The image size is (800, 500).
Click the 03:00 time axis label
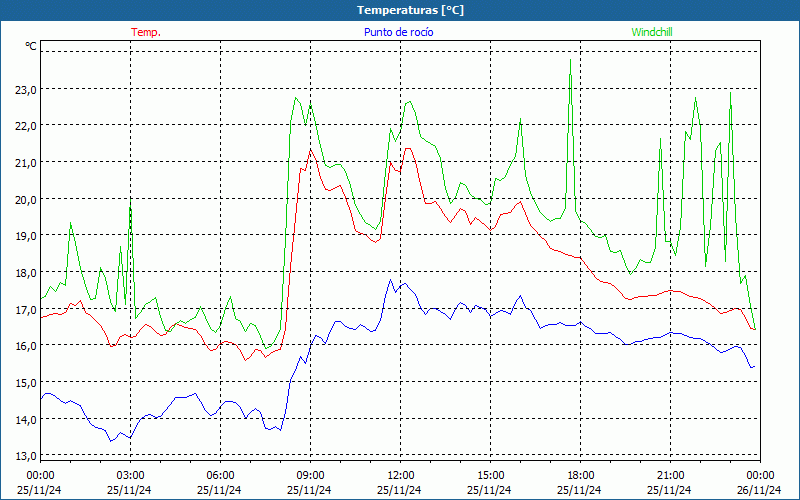(131, 476)
